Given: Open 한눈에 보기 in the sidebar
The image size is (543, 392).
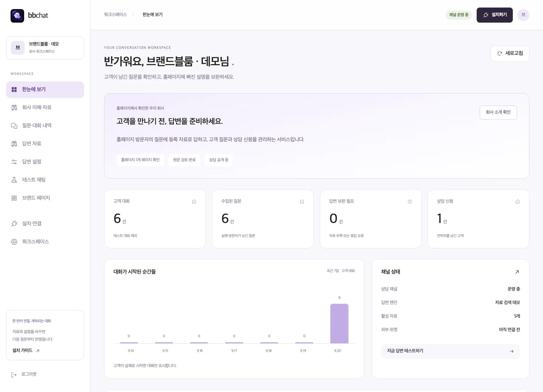Looking at the screenshot, I should coord(45,90).
